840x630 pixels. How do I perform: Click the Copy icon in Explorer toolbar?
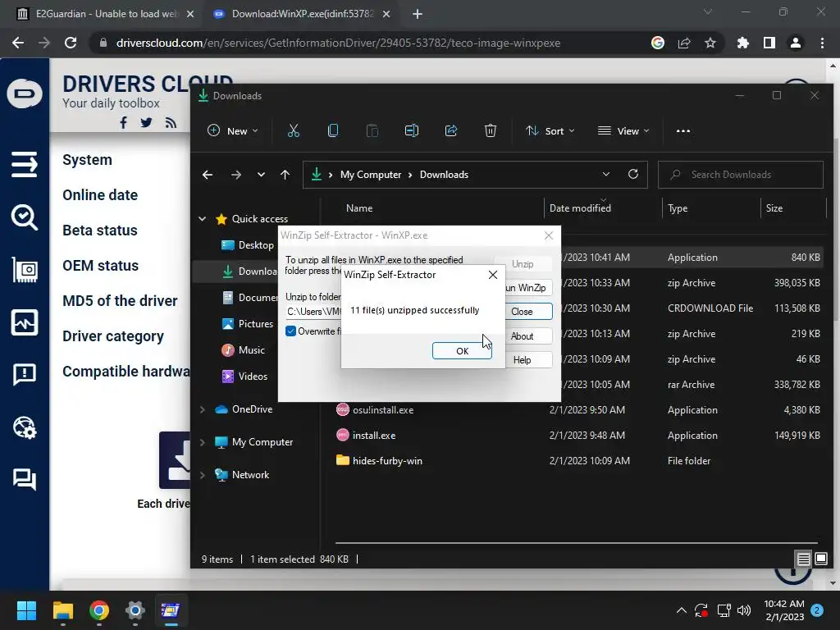click(x=333, y=130)
